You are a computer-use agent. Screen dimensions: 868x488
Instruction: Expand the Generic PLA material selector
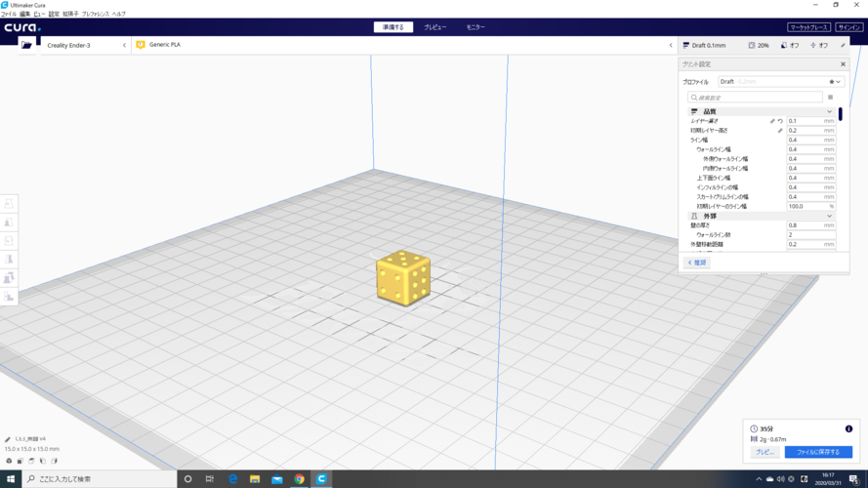coord(403,45)
